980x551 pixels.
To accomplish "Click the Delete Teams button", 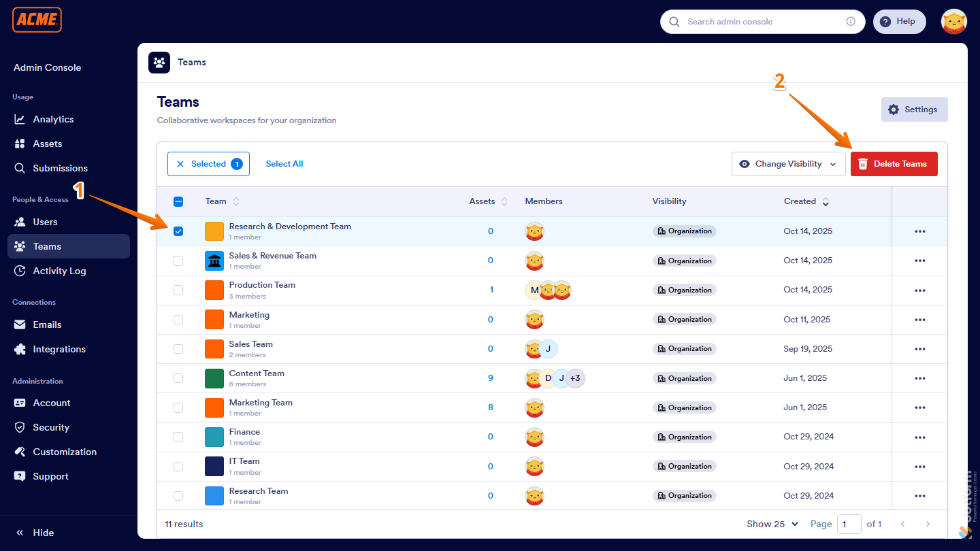I will (x=894, y=164).
